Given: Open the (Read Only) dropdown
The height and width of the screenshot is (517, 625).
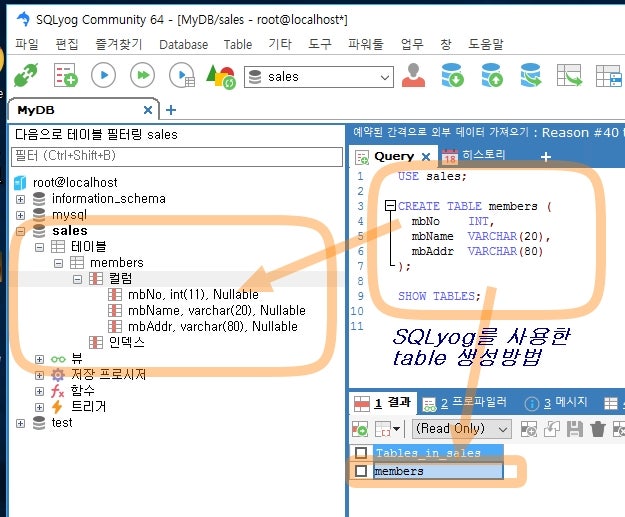Looking at the screenshot, I should [x=462, y=429].
